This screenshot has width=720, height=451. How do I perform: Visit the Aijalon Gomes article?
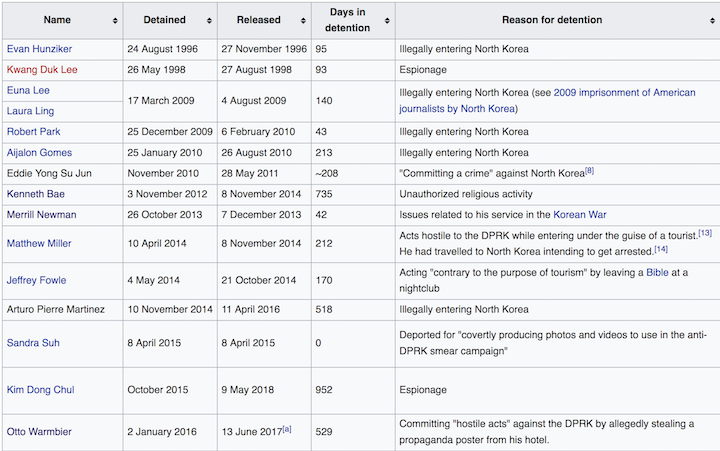click(41, 152)
